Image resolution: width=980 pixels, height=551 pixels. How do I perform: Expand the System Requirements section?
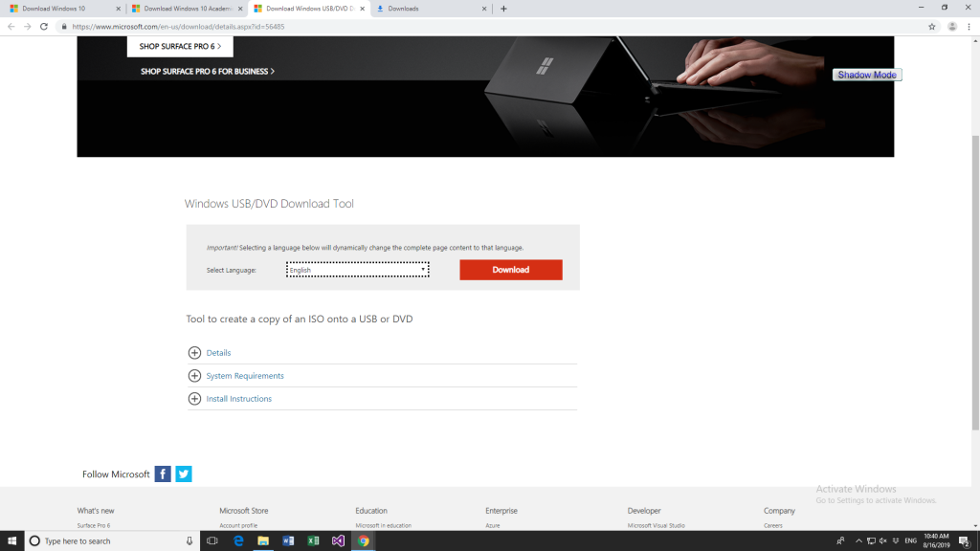[244, 376]
